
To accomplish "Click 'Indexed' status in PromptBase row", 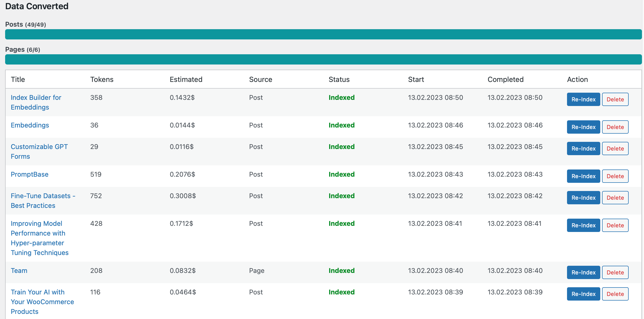I will (x=341, y=174).
